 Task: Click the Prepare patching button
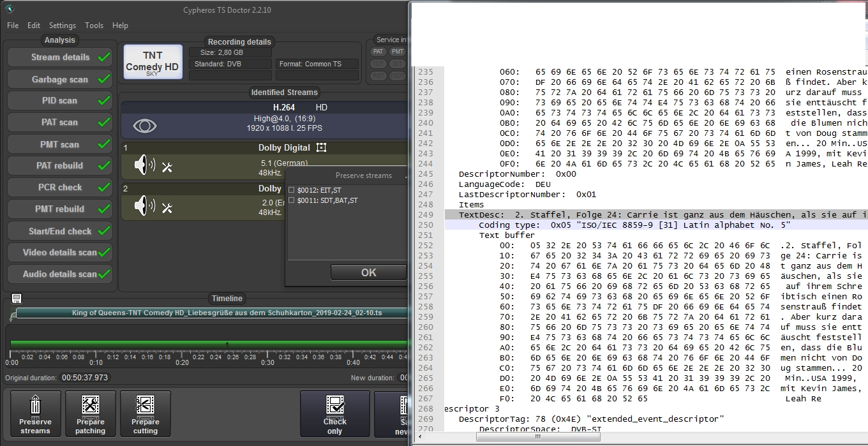90,413
